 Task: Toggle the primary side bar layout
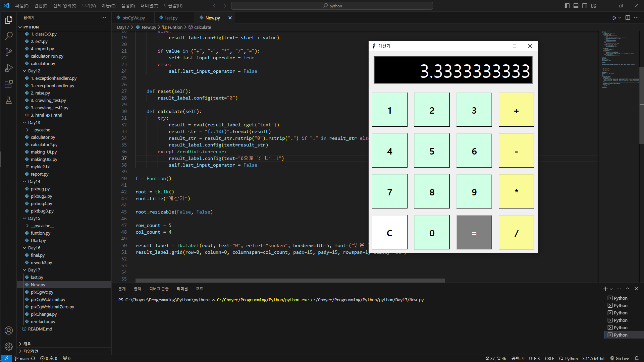(x=567, y=6)
